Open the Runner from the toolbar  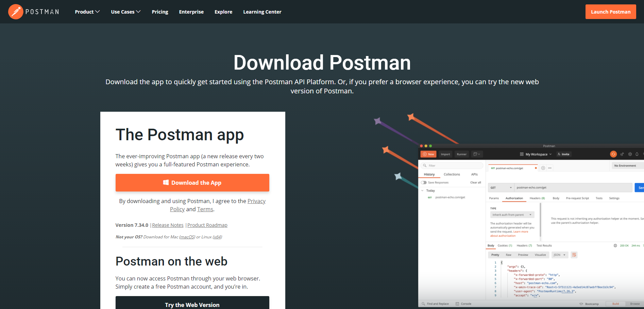(x=462, y=154)
